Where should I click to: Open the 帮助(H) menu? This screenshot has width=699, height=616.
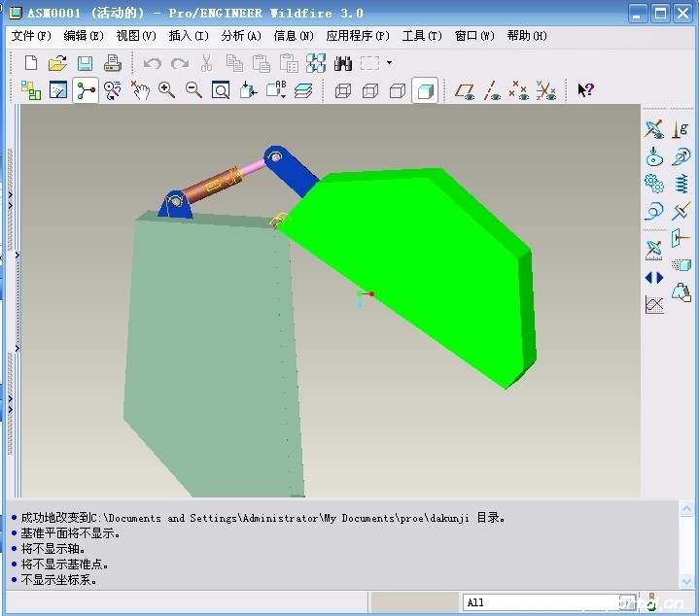pyautogui.click(x=527, y=36)
